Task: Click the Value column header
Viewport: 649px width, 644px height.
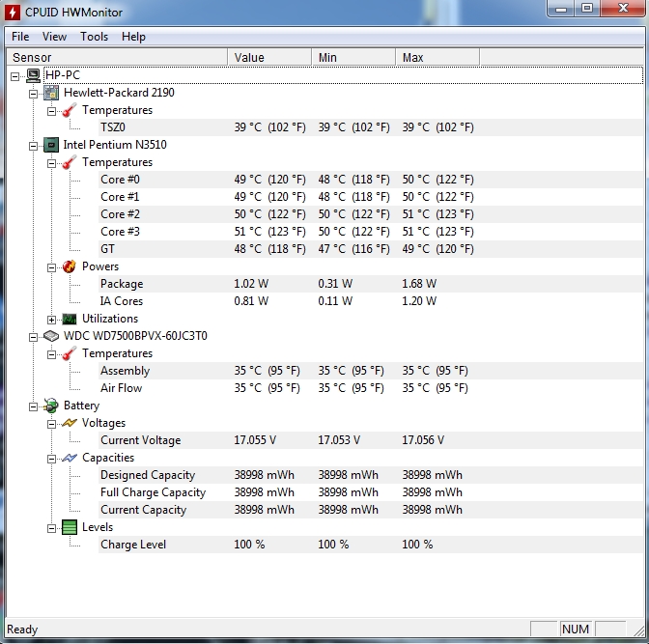Action: (x=269, y=57)
